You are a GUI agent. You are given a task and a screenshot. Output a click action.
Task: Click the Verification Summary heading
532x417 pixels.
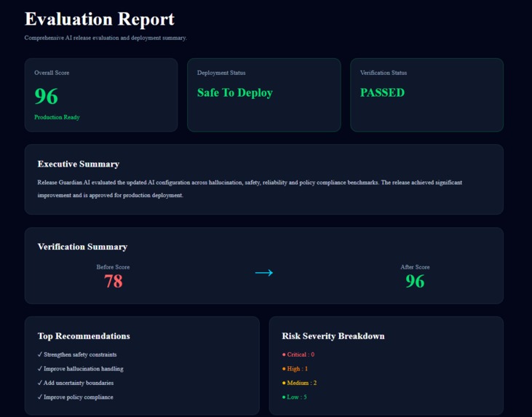tap(82, 247)
